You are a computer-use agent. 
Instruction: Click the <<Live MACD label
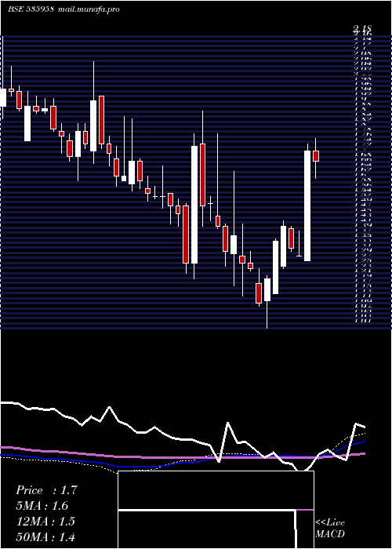click(330, 529)
